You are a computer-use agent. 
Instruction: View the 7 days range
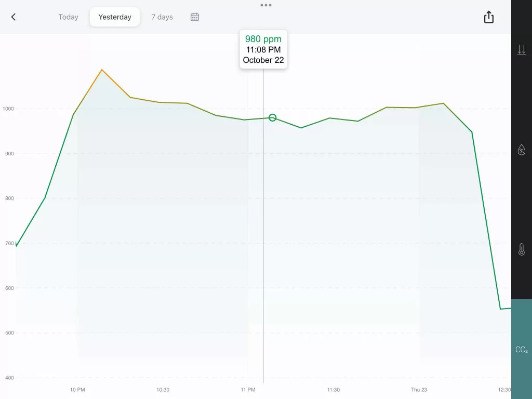[162, 17]
